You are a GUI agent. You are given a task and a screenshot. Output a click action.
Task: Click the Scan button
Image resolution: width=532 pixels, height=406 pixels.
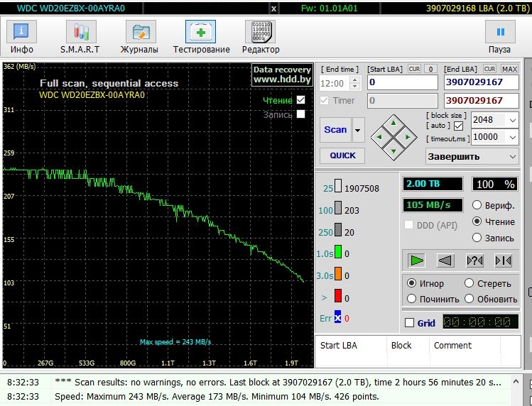click(x=335, y=130)
